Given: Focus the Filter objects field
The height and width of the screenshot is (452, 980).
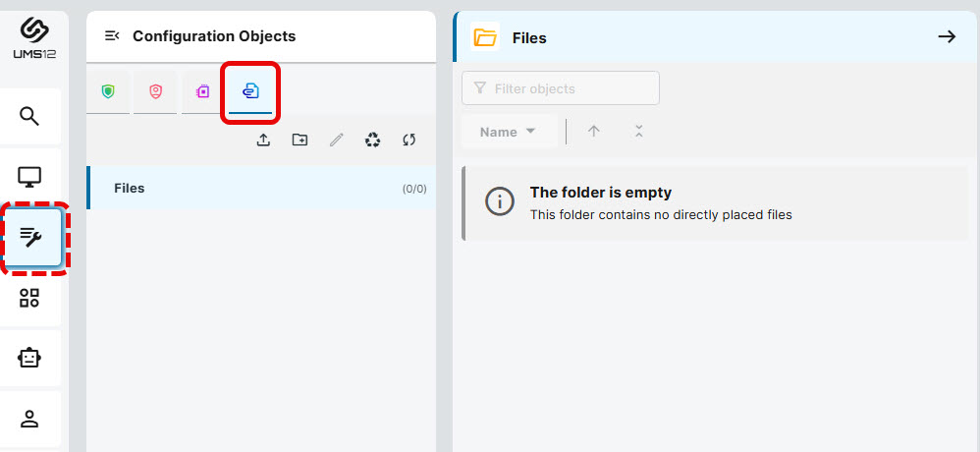Looking at the screenshot, I should [561, 88].
